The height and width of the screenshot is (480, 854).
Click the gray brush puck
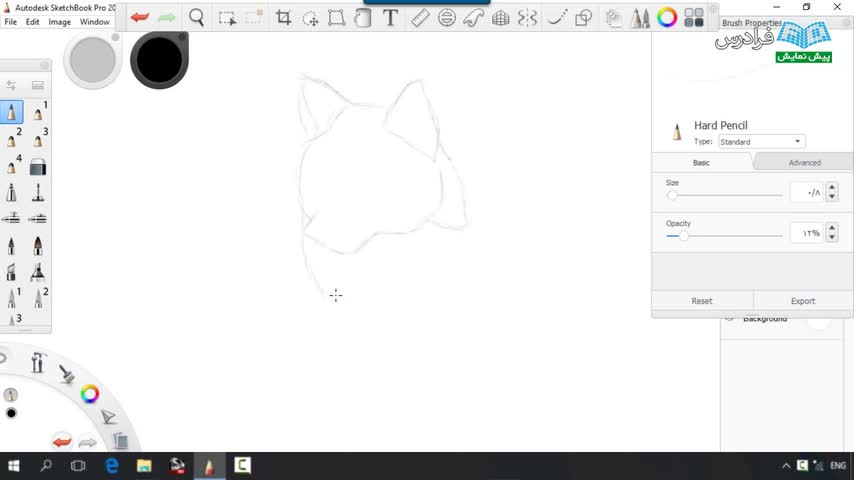click(x=93, y=60)
